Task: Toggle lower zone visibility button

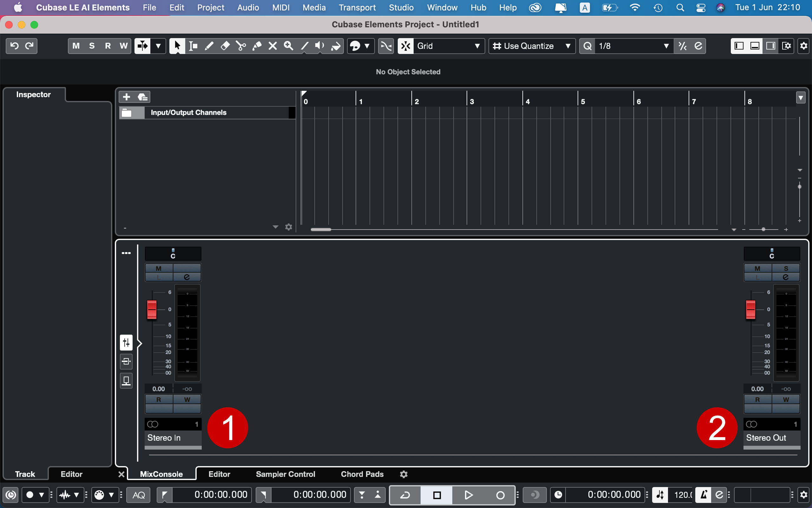Action: coord(755,46)
